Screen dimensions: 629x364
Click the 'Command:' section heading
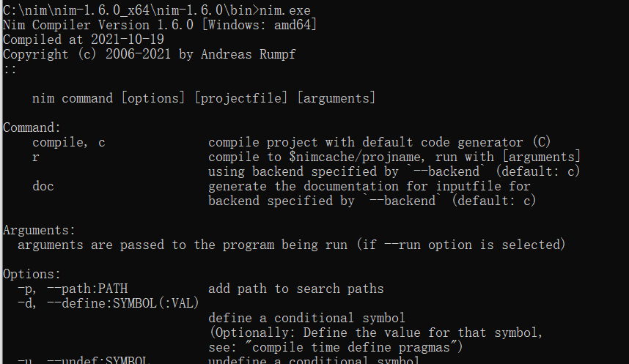coord(32,127)
